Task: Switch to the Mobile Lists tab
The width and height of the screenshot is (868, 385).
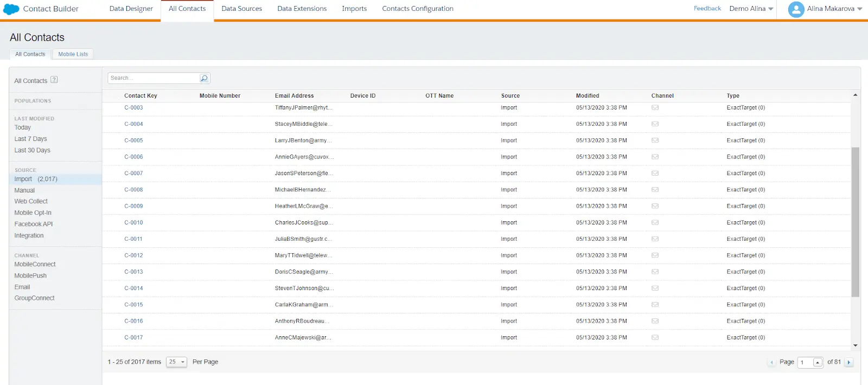Action: point(73,54)
